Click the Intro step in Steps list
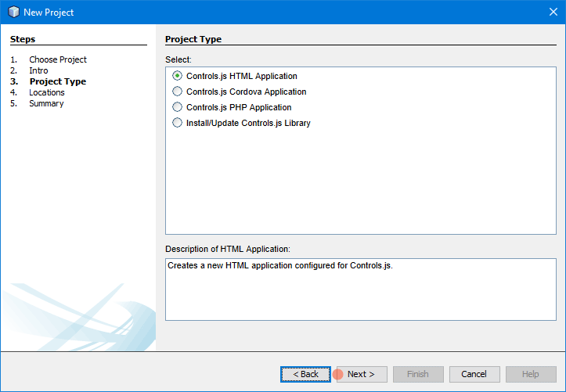The image size is (566, 392). tap(38, 70)
